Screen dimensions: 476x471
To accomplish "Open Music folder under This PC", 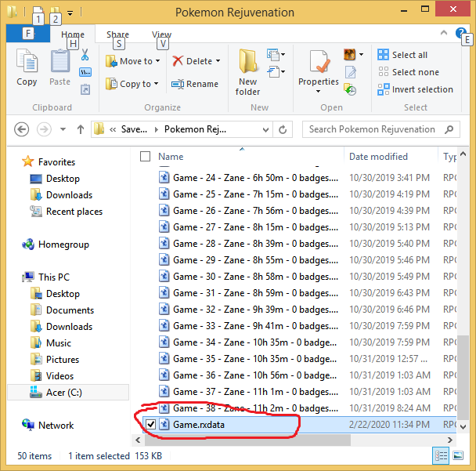I will click(x=51, y=343).
